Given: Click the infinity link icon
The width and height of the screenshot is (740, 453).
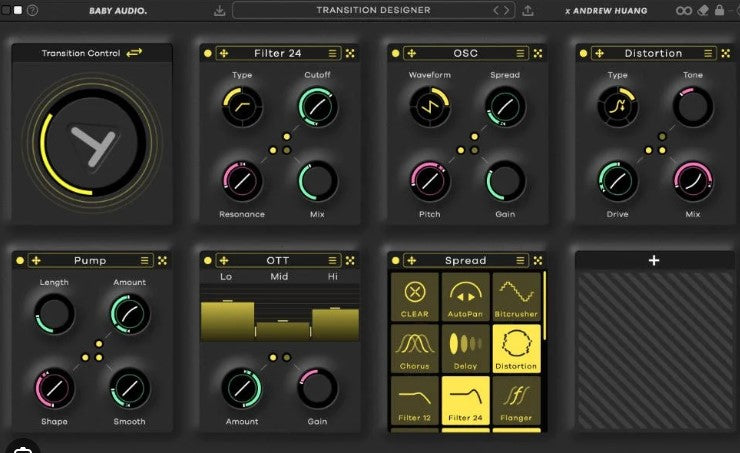Looking at the screenshot, I should 684,10.
